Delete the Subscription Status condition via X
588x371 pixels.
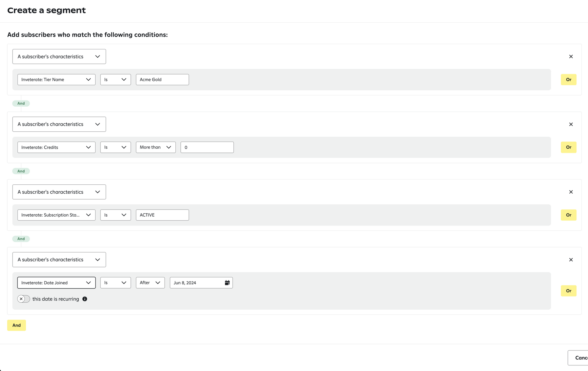point(571,192)
